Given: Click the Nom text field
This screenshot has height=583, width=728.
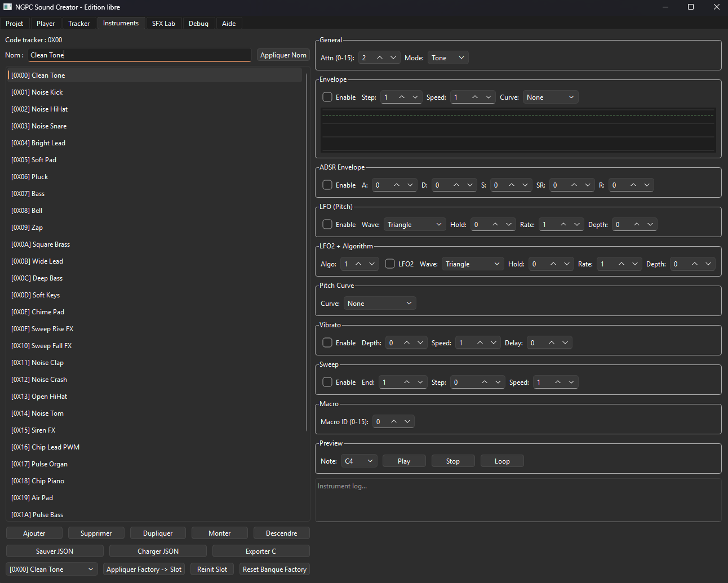Looking at the screenshot, I should (140, 55).
